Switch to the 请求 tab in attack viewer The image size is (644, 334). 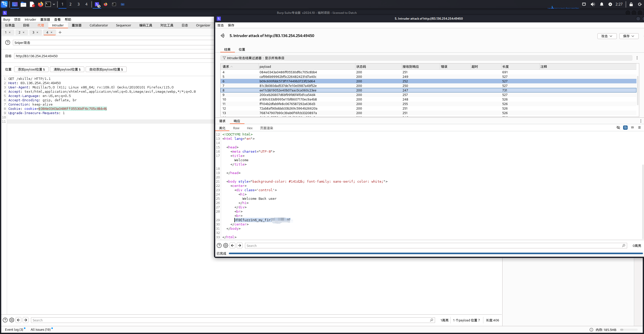pyautogui.click(x=222, y=121)
